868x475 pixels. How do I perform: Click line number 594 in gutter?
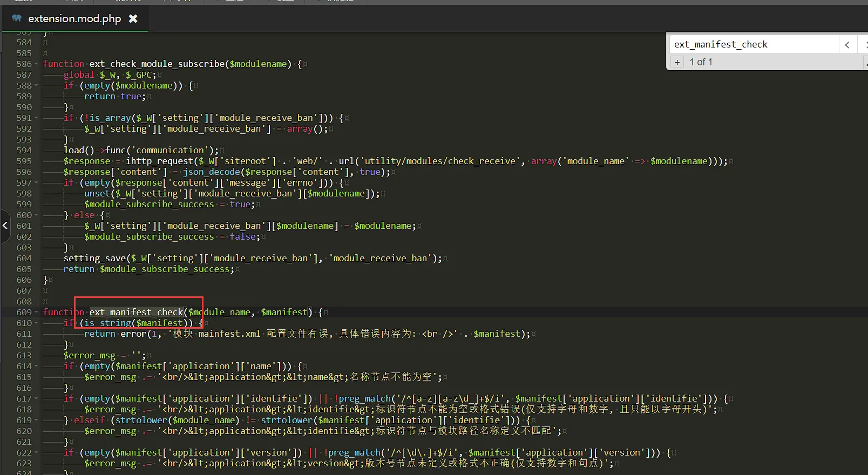24,150
